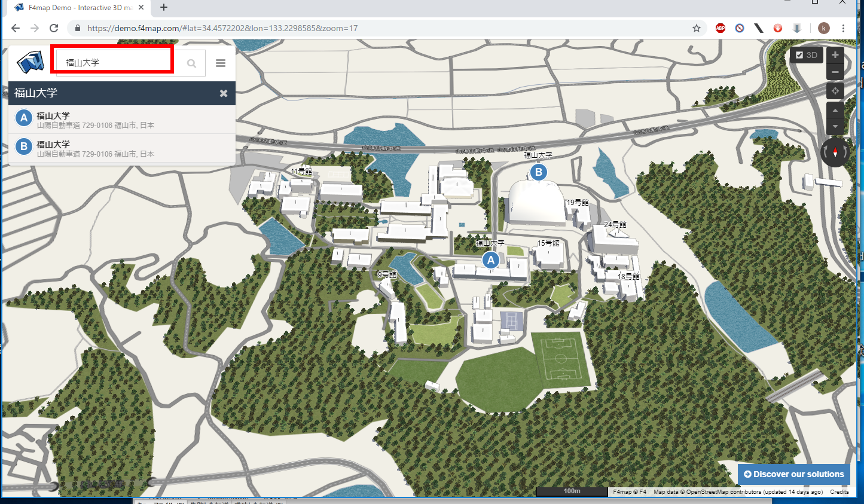Click the red hand extension icon
Viewport: 864px width, 504px height.
[778, 28]
